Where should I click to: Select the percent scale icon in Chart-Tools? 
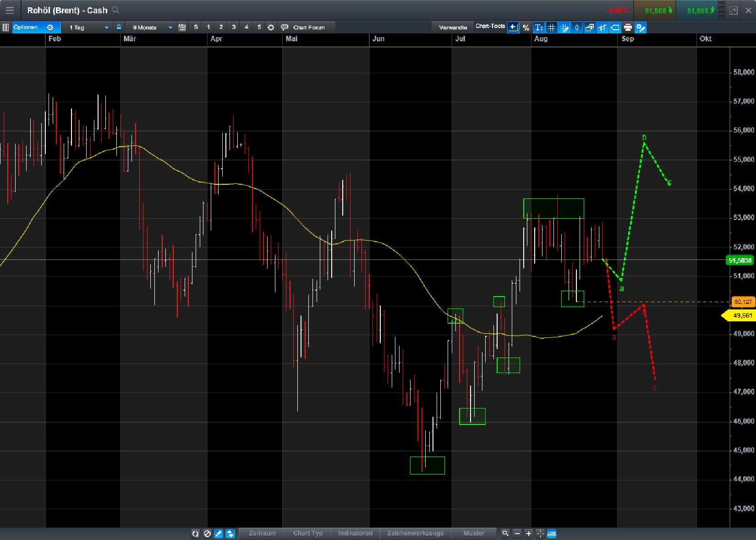[526, 28]
